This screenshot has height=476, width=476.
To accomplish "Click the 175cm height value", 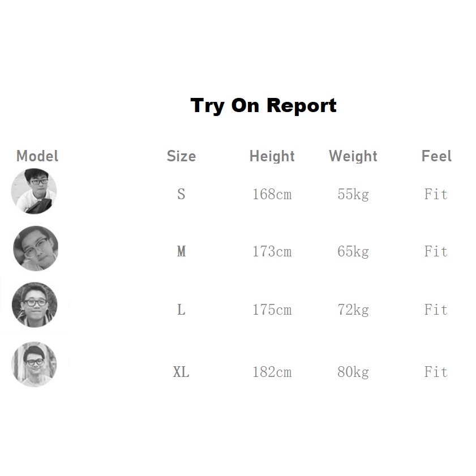I will 272,310.
